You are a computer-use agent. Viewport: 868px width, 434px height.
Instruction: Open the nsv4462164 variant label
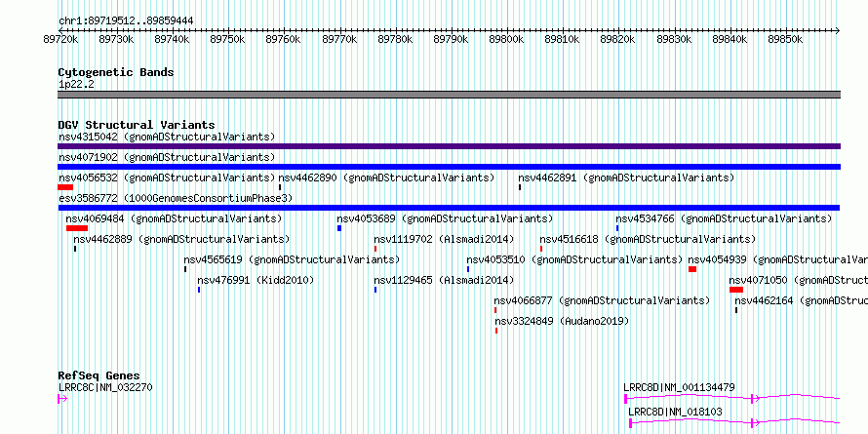pyautogui.click(x=801, y=300)
